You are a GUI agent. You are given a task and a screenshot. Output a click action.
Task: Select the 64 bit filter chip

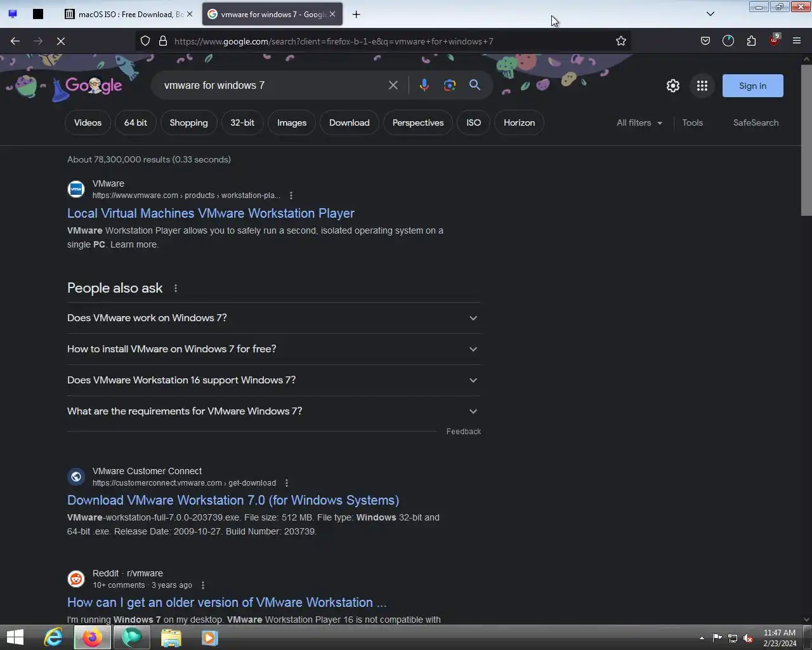pos(136,123)
